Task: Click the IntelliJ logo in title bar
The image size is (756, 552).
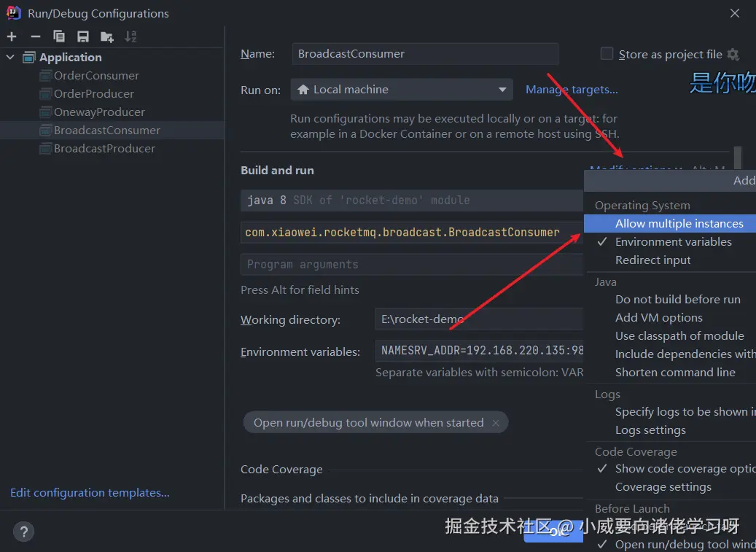Action: tap(14, 13)
